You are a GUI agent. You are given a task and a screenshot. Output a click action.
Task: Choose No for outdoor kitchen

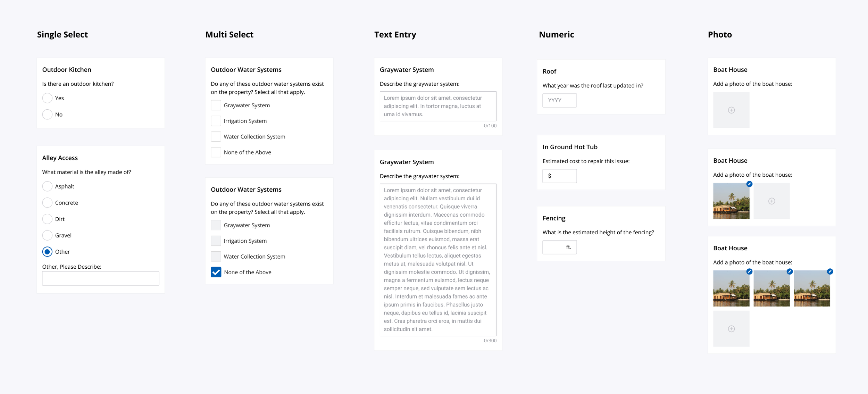[x=47, y=115]
